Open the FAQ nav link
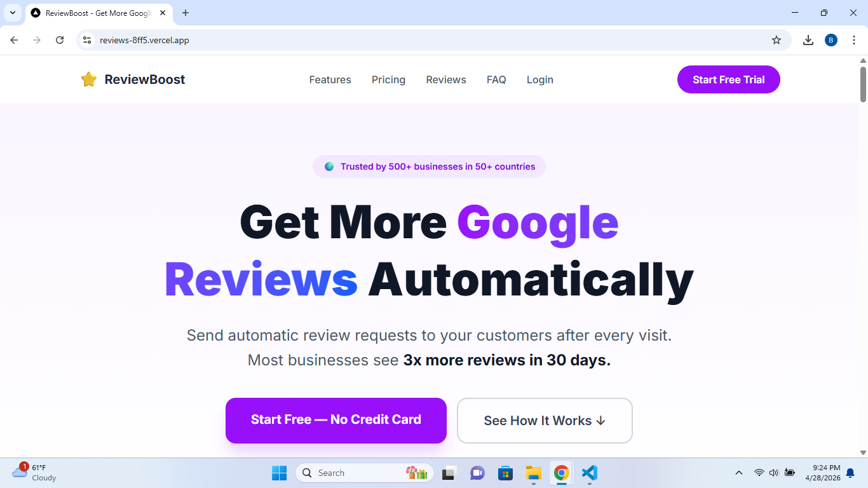868x488 pixels. click(496, 79)
